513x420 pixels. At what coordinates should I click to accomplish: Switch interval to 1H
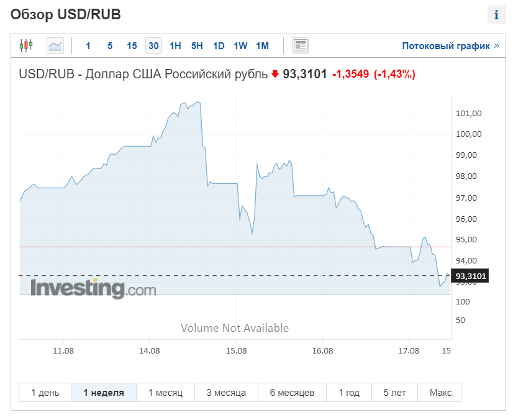175,46
